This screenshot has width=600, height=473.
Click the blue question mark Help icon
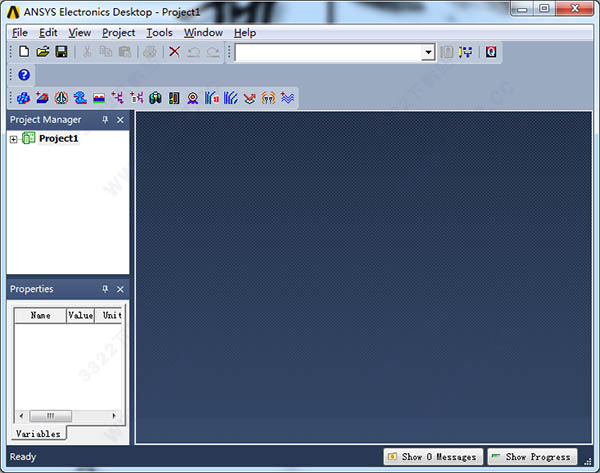24,75
